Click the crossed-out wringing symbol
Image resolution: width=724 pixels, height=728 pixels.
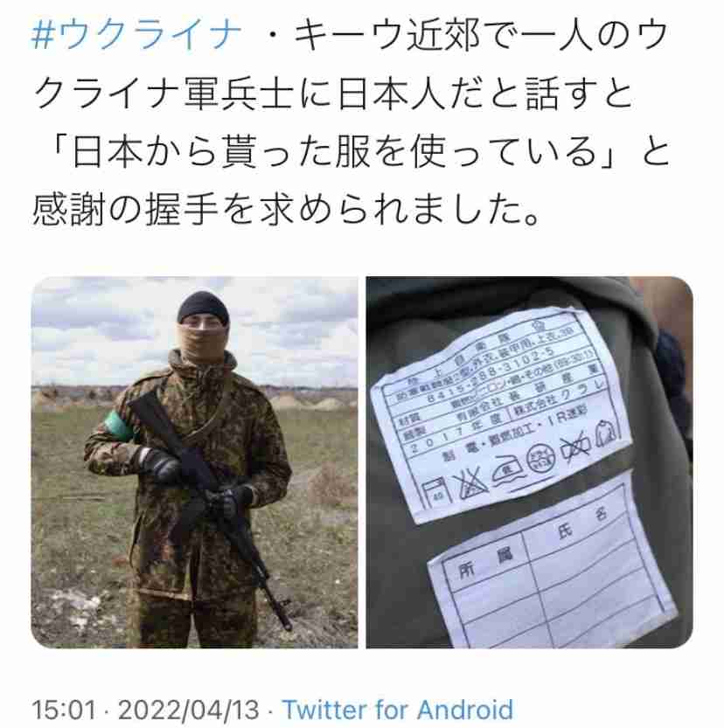[x=576, y=447]
